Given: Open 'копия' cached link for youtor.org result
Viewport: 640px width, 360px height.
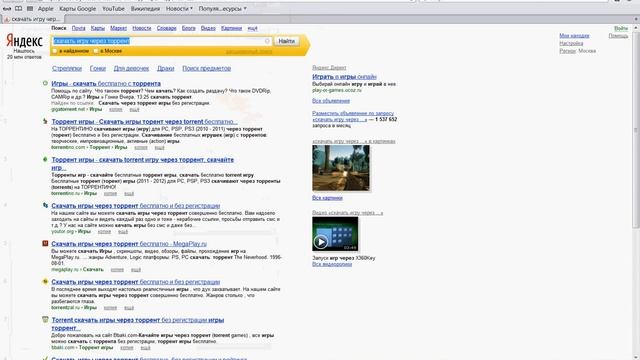Looking at the screenshot, I should (104, 231).
